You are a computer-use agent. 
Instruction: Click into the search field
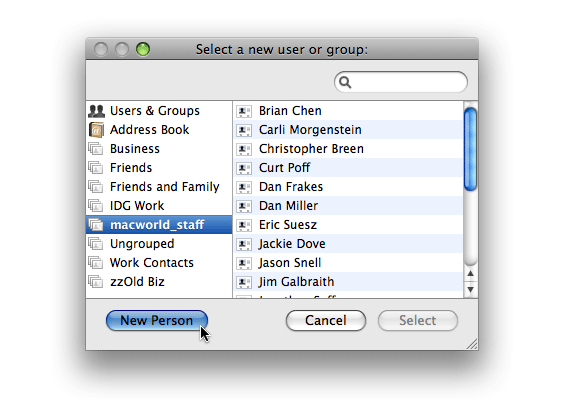tap(401, 82)
